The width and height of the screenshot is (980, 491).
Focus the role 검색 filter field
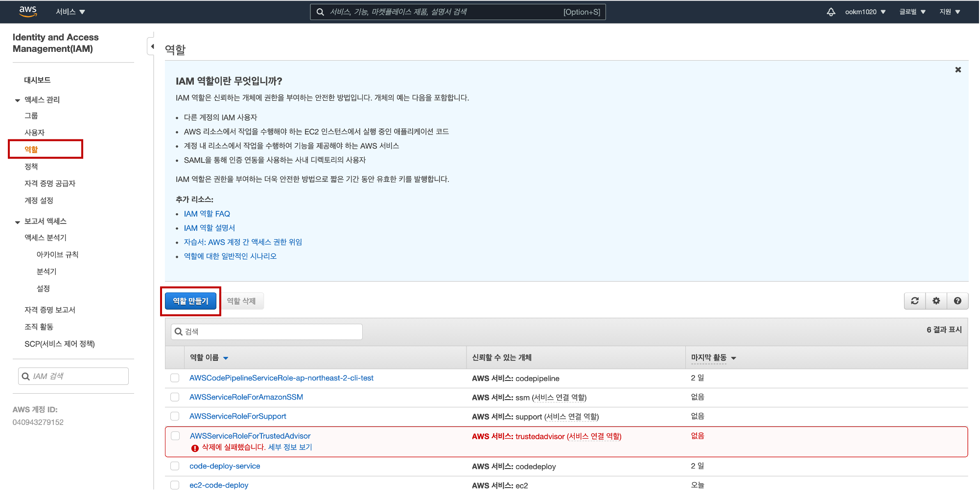pyautogui.click(x=267, y=332)
